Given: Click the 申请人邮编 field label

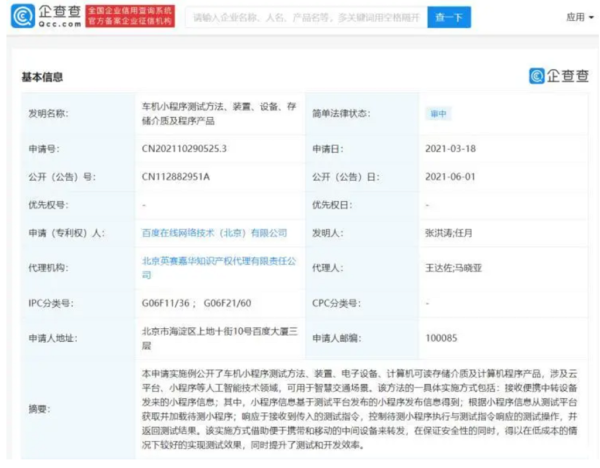Looking at the screenshot, I should click(337, 338).
